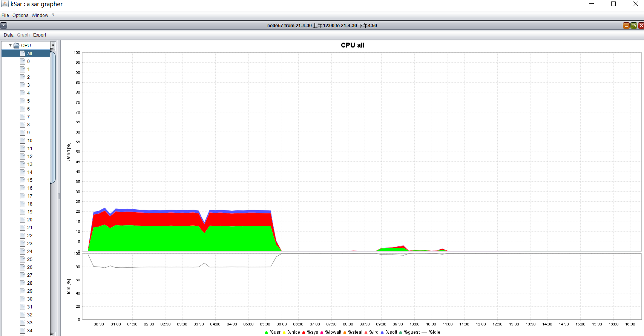
Task: Click the kSar Java application icon
Action: coord(5,4)
